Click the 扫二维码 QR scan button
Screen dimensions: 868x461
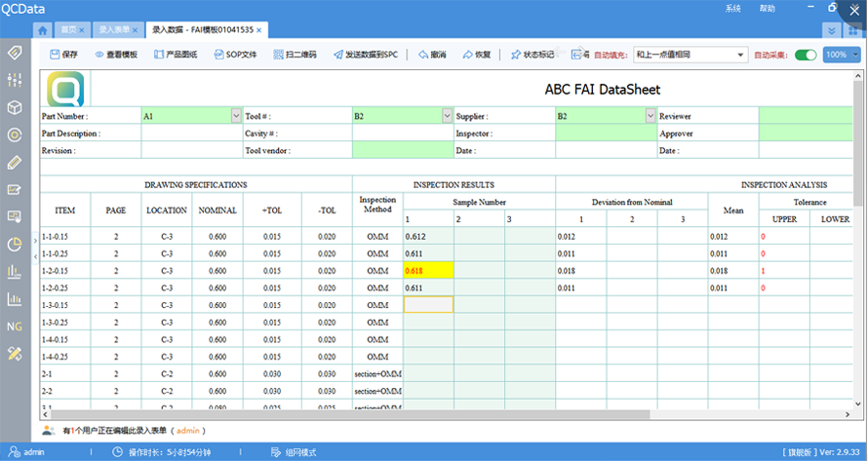(x=296, y=55)
